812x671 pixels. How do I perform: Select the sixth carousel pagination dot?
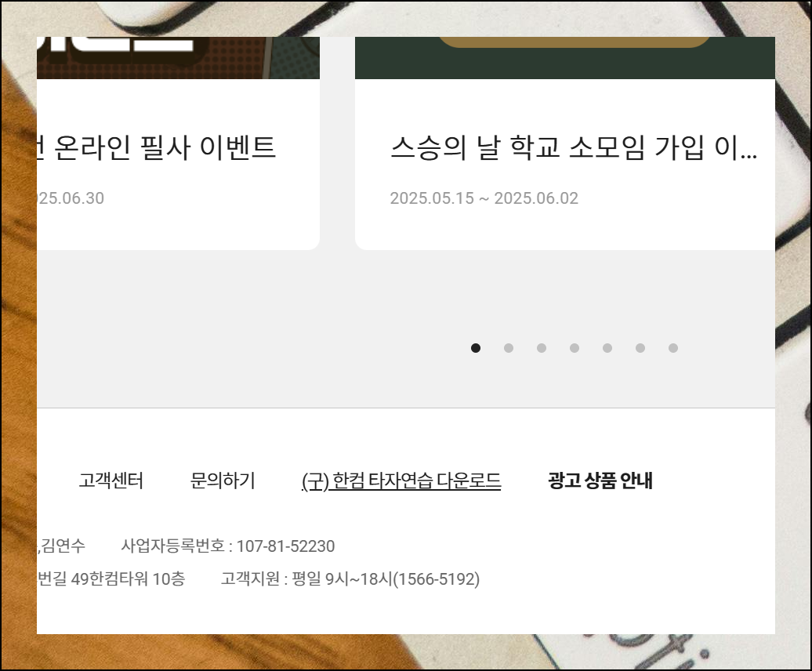point(640,348)
